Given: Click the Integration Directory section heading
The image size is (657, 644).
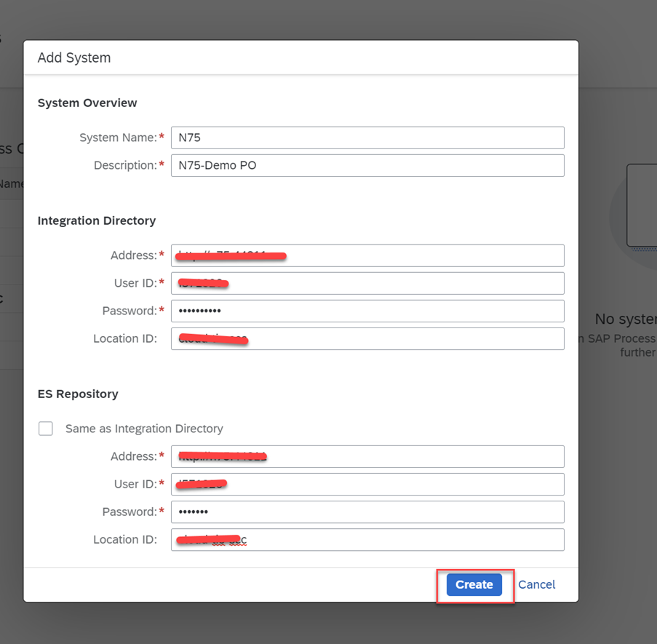Looking at the screenshot, I should tap(97, 220).
